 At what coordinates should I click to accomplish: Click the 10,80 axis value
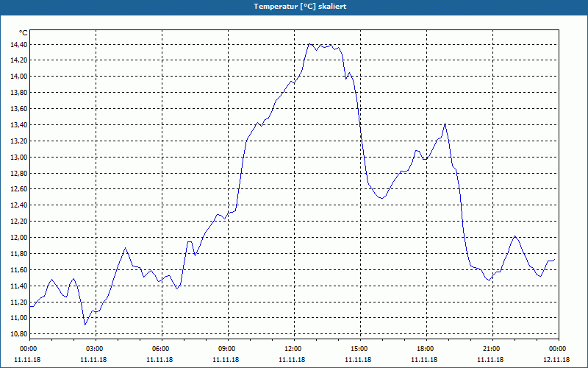tap(19, 334)
